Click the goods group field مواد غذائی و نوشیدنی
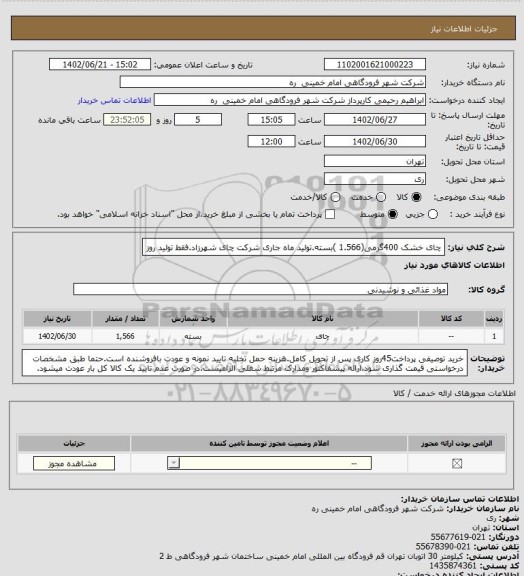Viewport: 524px width, 576px height. pos(261,289)
